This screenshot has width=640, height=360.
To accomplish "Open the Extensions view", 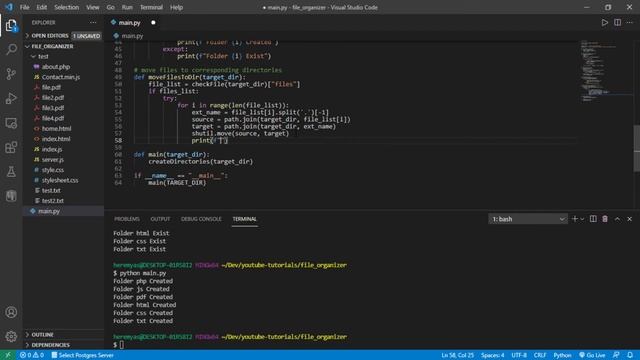I will click(11, 147).
